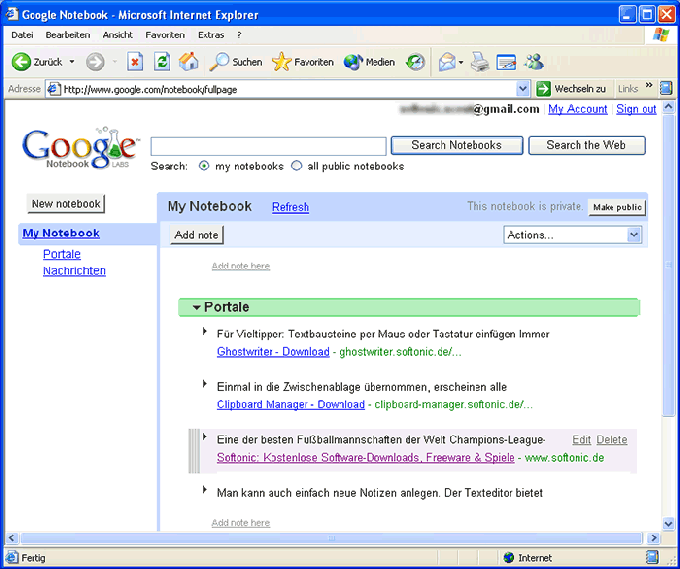Click the Zurück back arrow icon

tap(21, 62)
